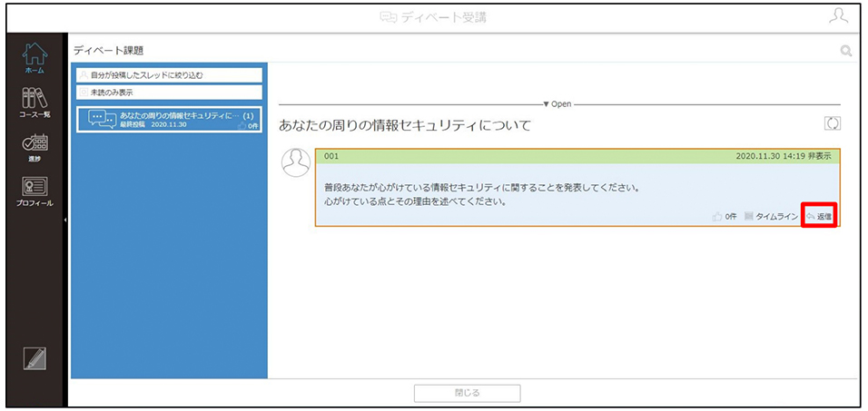Click the thread title あなたの周りの情報セキュリティについて
This screenshot has height=411, width=868.
pos(405,125)
